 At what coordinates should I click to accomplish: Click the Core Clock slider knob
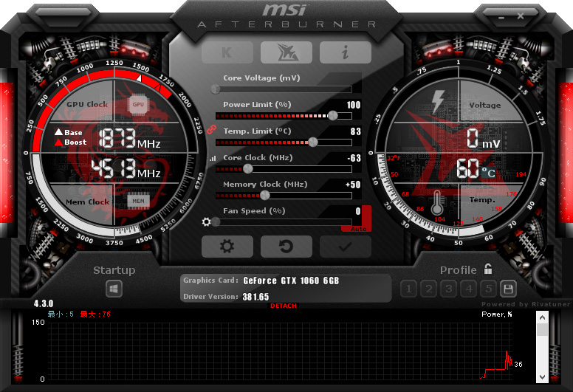tap(248, 168)
